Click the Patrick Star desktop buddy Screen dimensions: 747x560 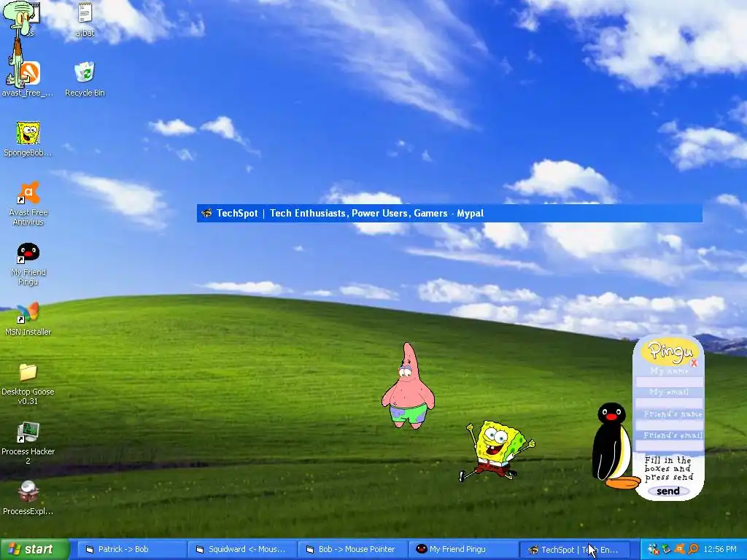point(408,386)
